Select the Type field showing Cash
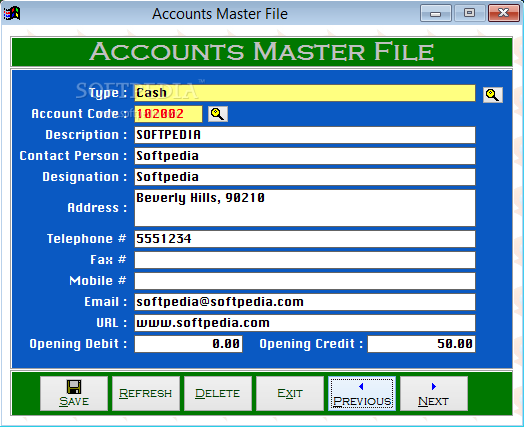 click(x=305, y=93)
